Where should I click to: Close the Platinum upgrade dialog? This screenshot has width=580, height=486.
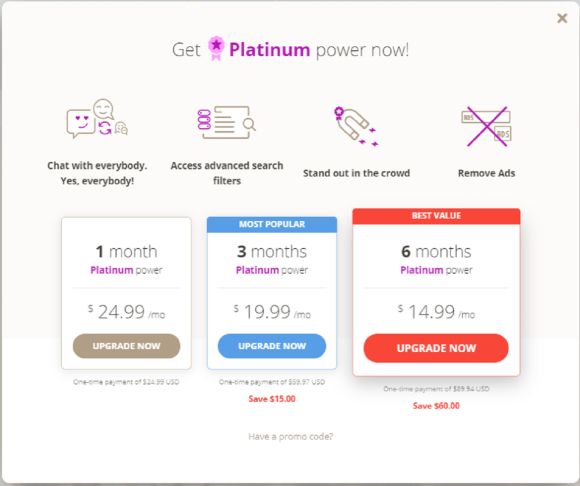562,18
